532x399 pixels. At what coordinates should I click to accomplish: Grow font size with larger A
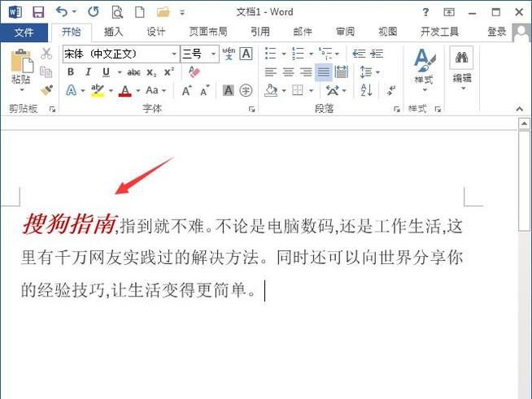pyautogui.click(x=187, y=90)
